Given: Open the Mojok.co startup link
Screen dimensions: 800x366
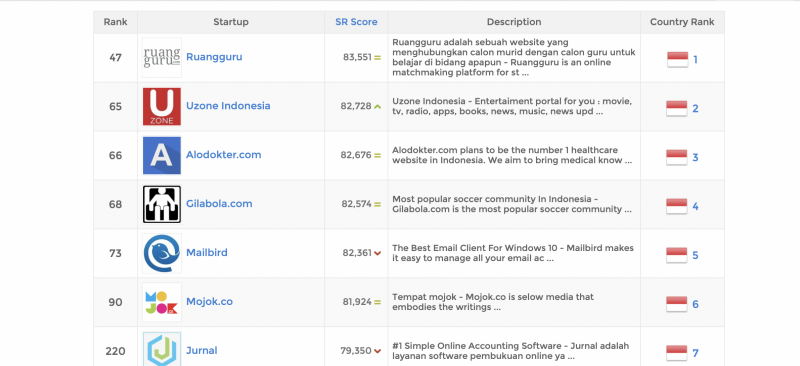Looking at the screenshot, I should (209, 302).
